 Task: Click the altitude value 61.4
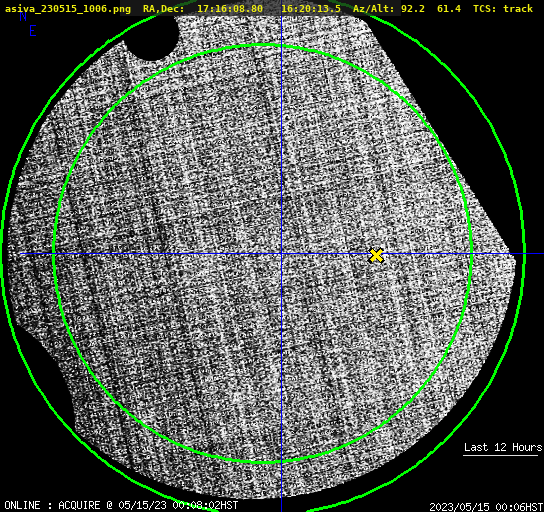449,9
